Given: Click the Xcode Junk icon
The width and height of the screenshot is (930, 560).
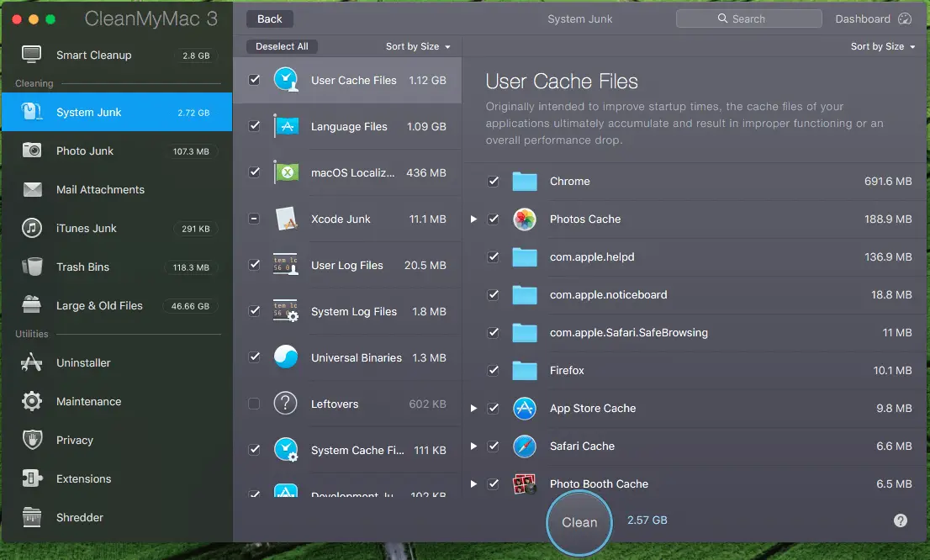Looking at the screenshot, I should tap(286, 219).
